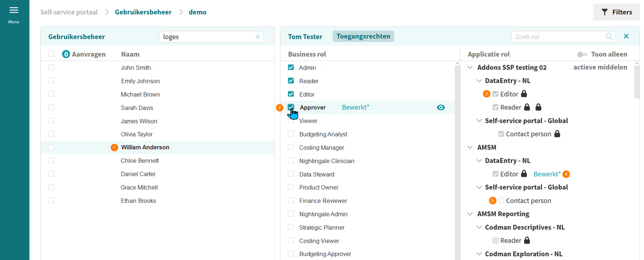
Task: Close the Tom Tester access rights panel
Action: point(626,36)
